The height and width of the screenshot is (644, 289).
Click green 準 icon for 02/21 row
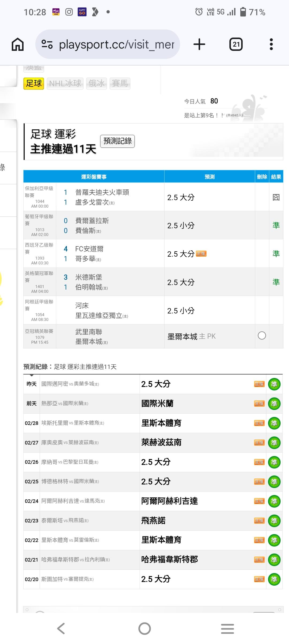274,560
